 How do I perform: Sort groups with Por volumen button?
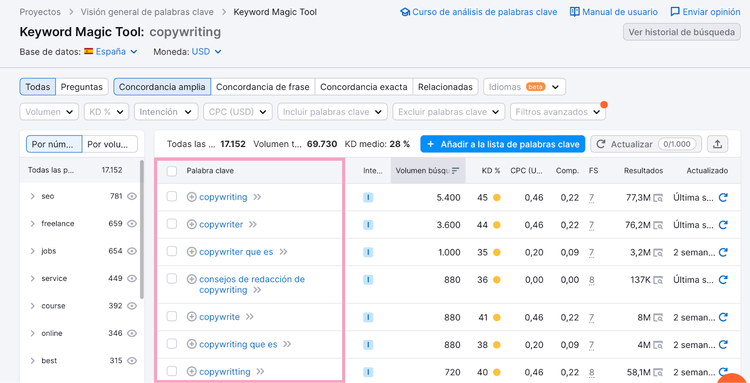tap(110, 144)
